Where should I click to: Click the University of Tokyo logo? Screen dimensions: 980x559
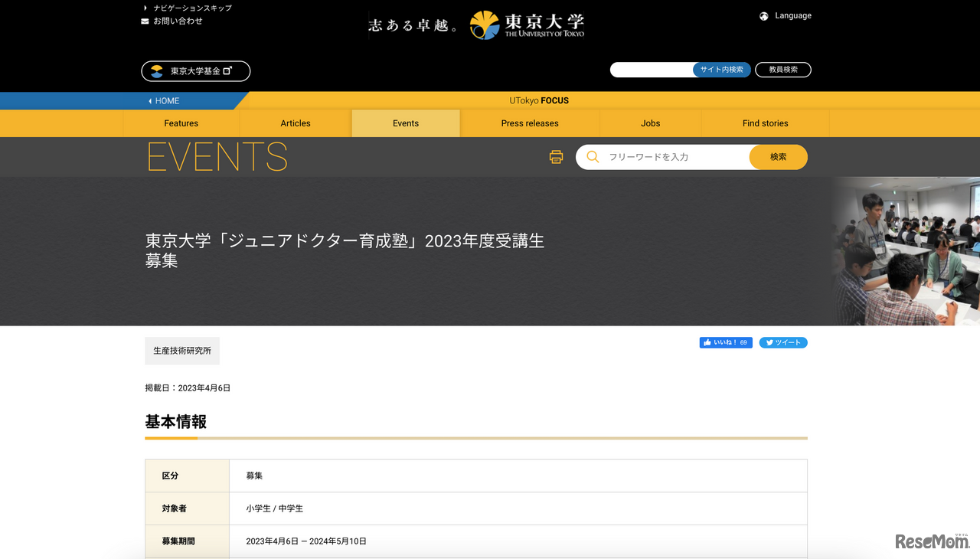click(527, 25)
